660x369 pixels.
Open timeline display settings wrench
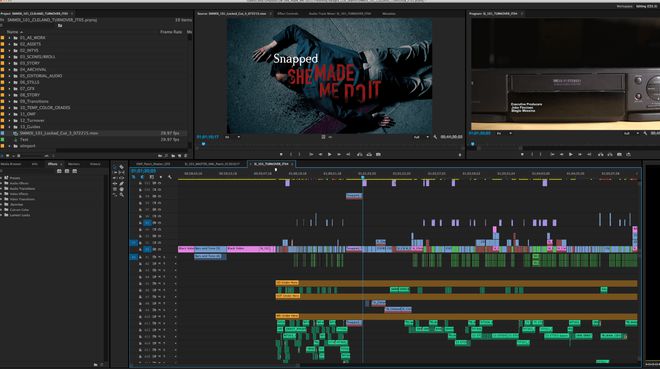170,177
